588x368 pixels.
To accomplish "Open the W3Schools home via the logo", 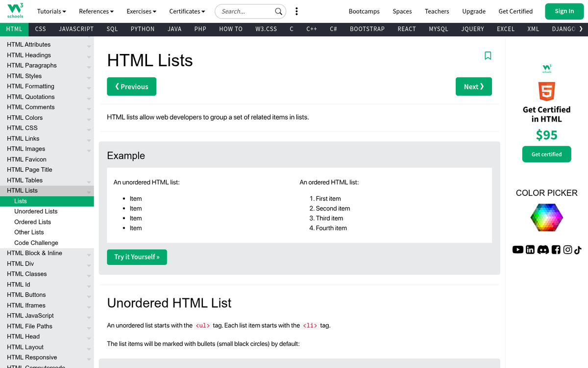I will (x=14, y=11).
